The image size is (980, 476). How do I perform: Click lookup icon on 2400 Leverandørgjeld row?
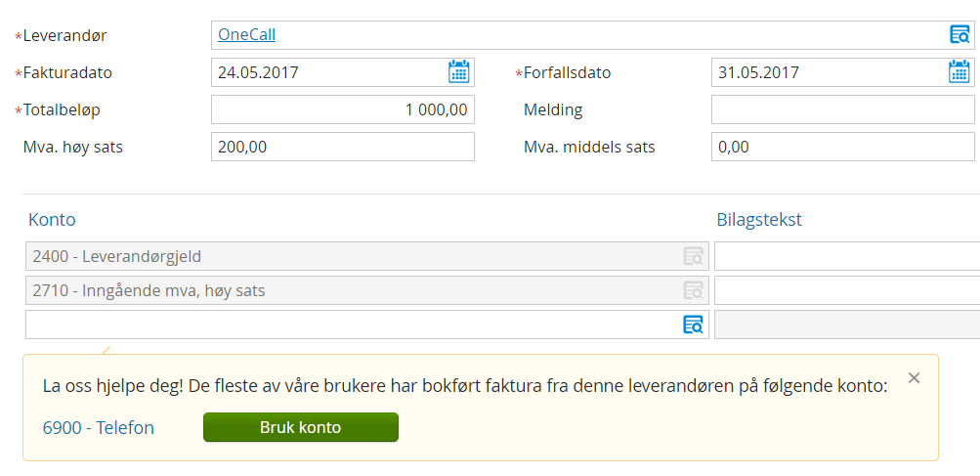tap(693, 256)
